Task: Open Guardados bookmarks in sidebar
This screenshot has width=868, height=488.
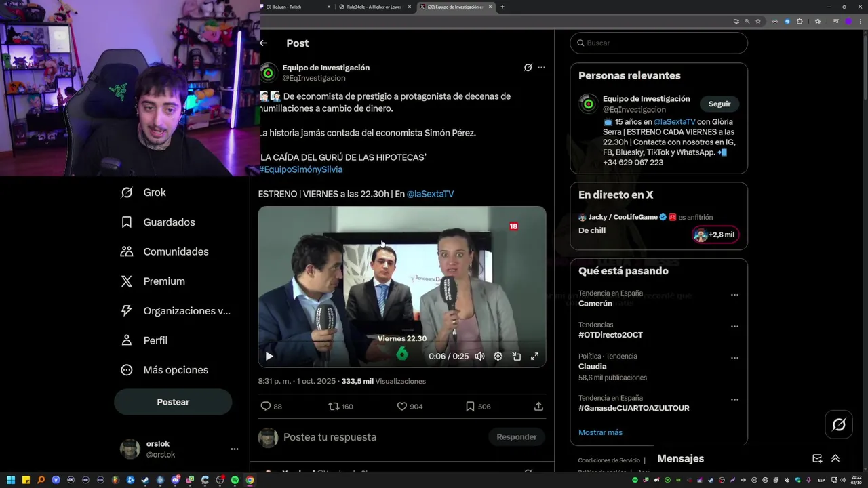Action: 158,222
